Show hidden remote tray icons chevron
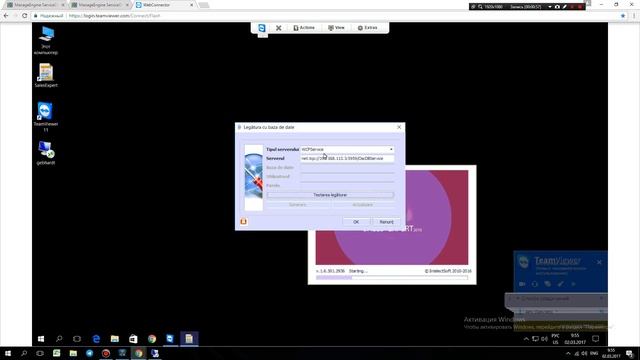The image size is (640, 360). click(526, 339)
